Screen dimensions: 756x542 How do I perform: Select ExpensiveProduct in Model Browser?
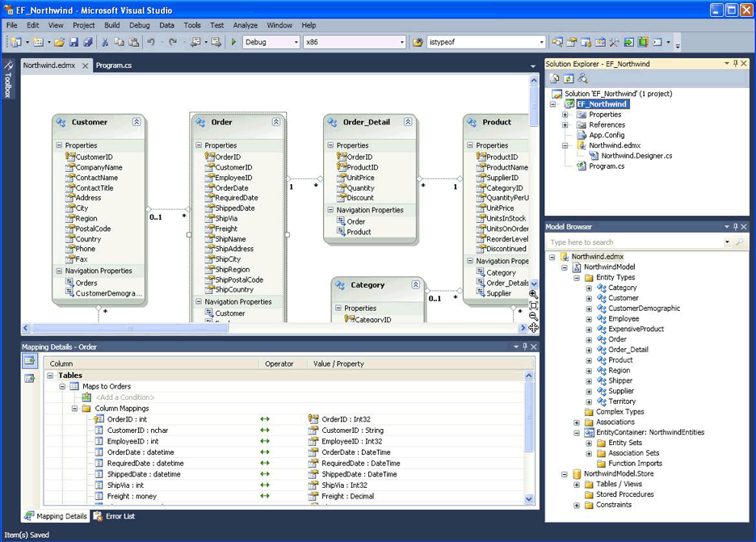click(636, 329)
